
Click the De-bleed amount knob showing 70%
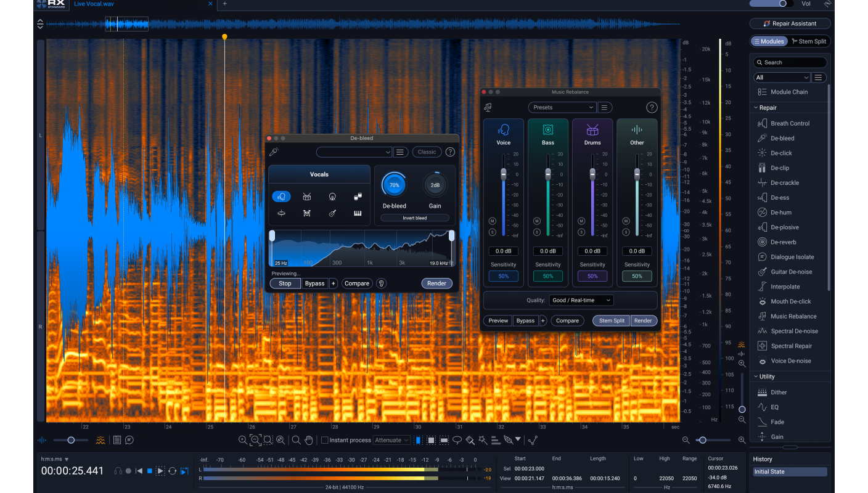point(394,185)
